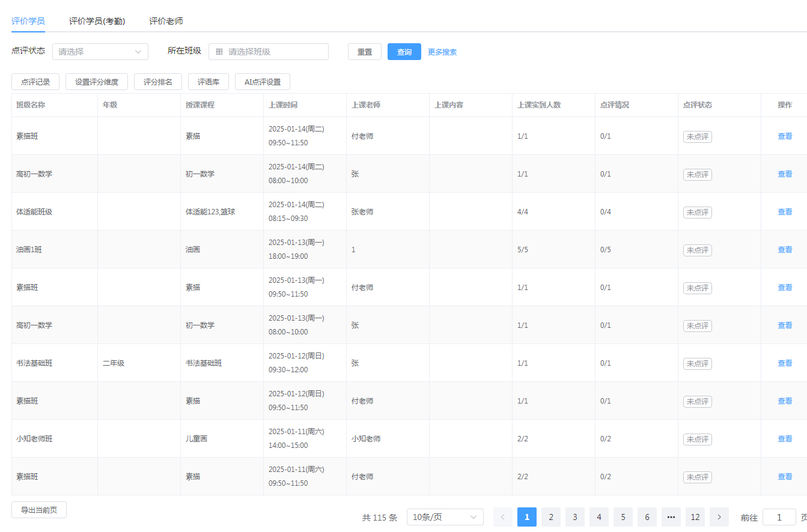The image size is (807, 532).
Task: Go to page 2
Action: tap(551, 517)
